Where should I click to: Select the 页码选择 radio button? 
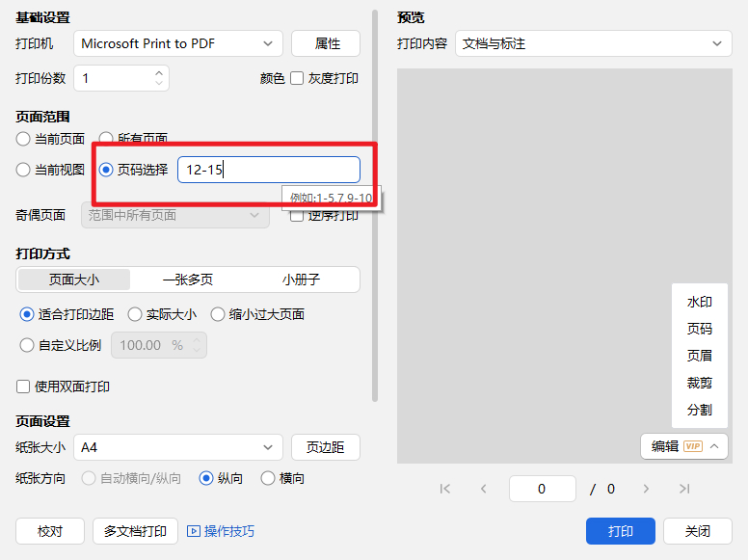click(106, 170)
